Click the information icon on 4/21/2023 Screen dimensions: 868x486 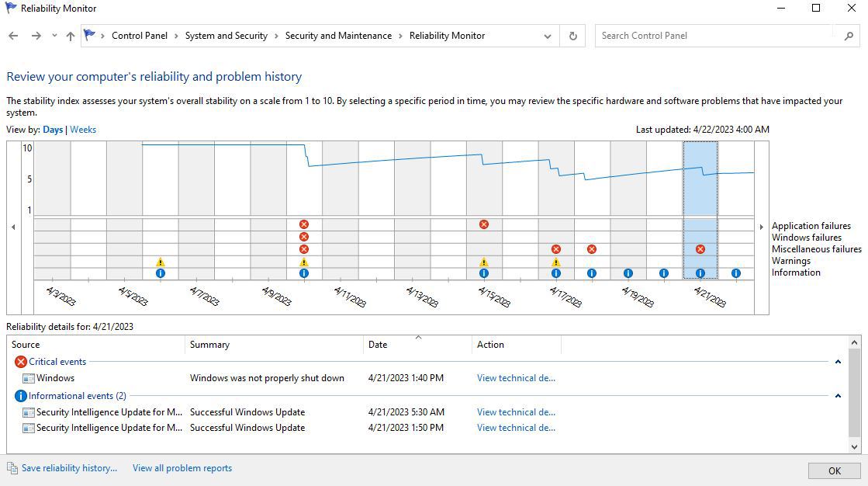tap(700, 273)
